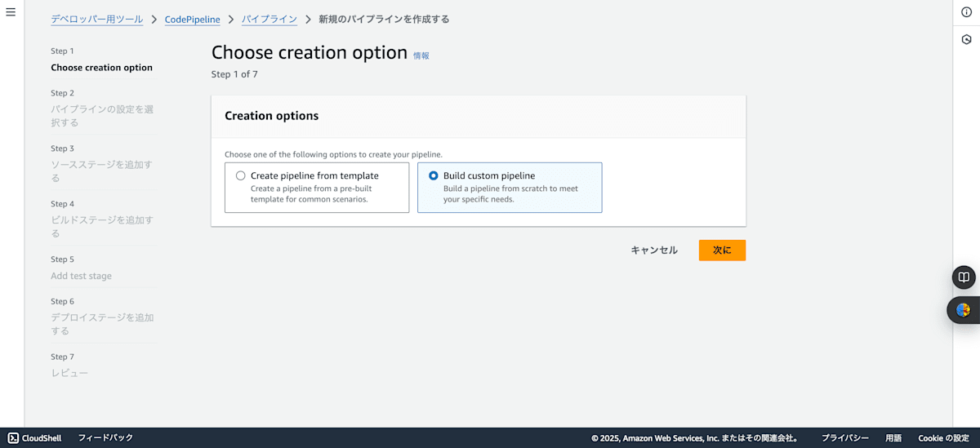Go to CodePipeline breadcrumb
Screen dimensions: 980x448
coord(193,19)
